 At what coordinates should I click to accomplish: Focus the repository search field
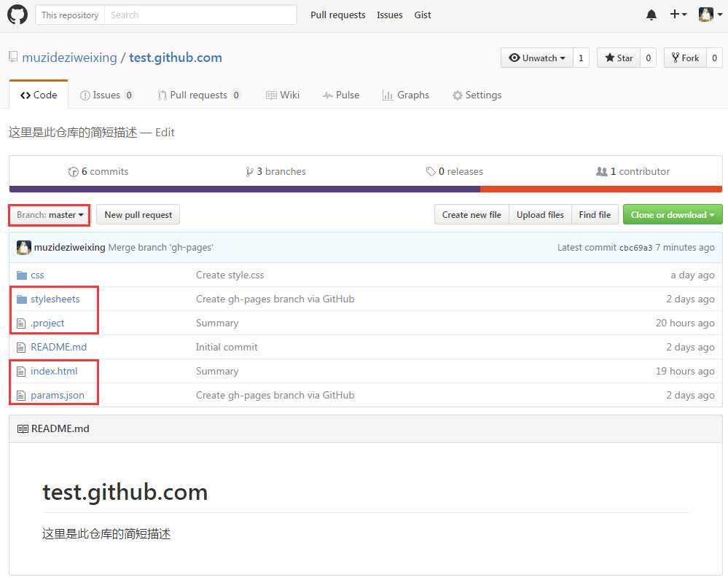[200, 15]
